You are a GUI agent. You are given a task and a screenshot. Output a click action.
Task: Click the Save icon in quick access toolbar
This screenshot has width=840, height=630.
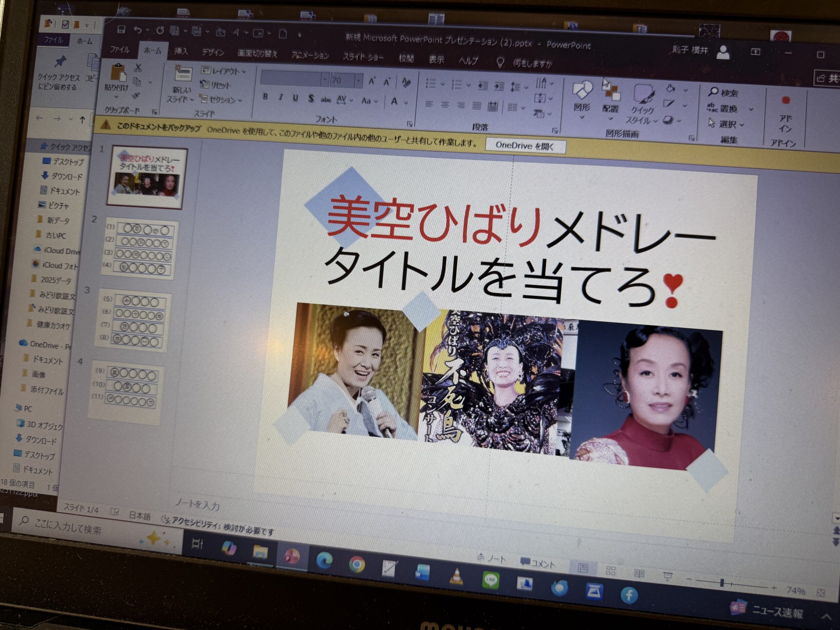coord(121,29)
